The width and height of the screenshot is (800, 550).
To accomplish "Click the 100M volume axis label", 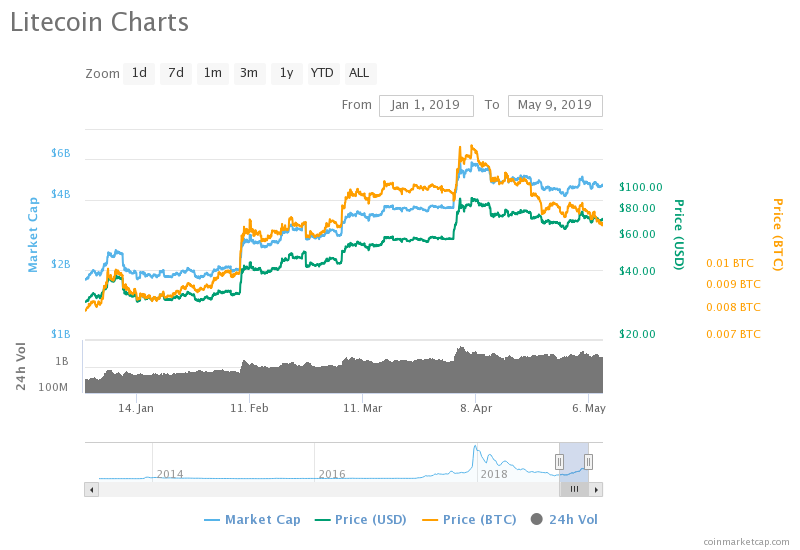I will [x=53, y=387].
